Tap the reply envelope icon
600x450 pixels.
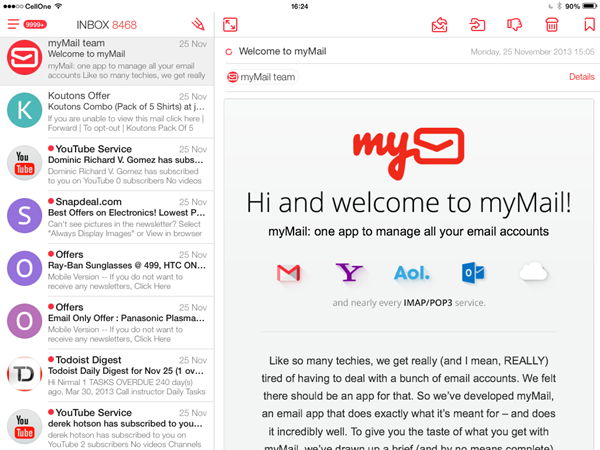[x=439, y=25]
